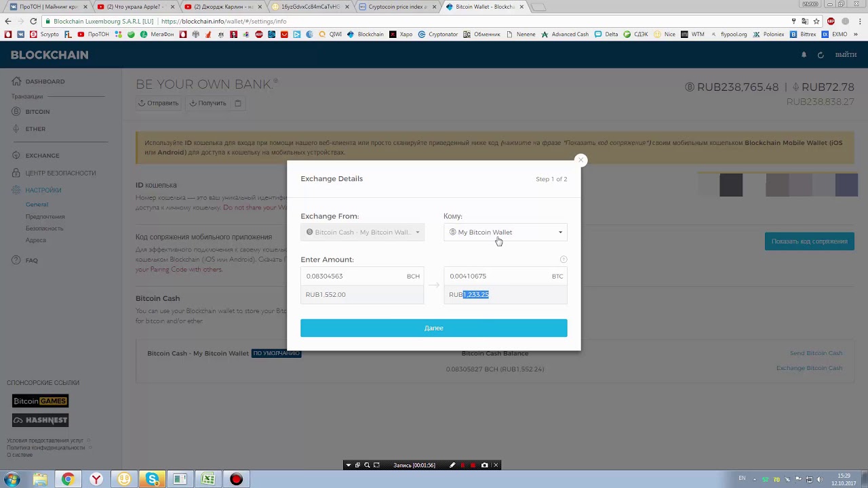Click the refresh icon in the Blockchain header
868x488 pixels.
click(x=821, y=55)
